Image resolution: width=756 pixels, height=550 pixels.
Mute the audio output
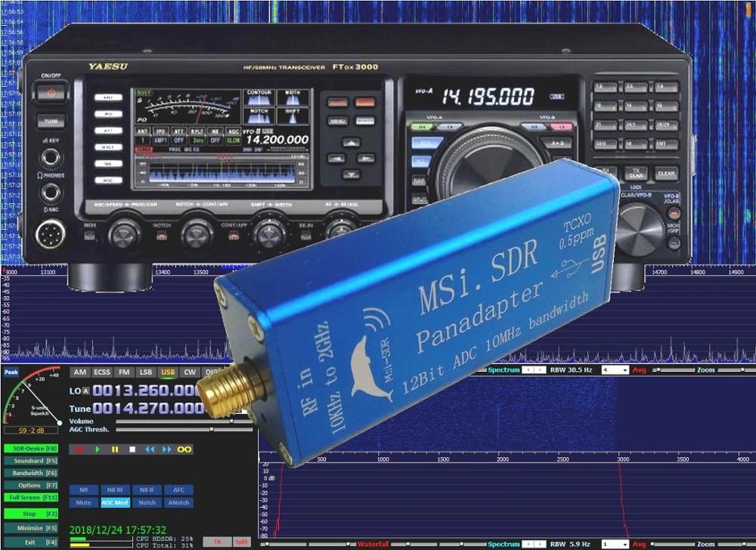tap(84, 502)
